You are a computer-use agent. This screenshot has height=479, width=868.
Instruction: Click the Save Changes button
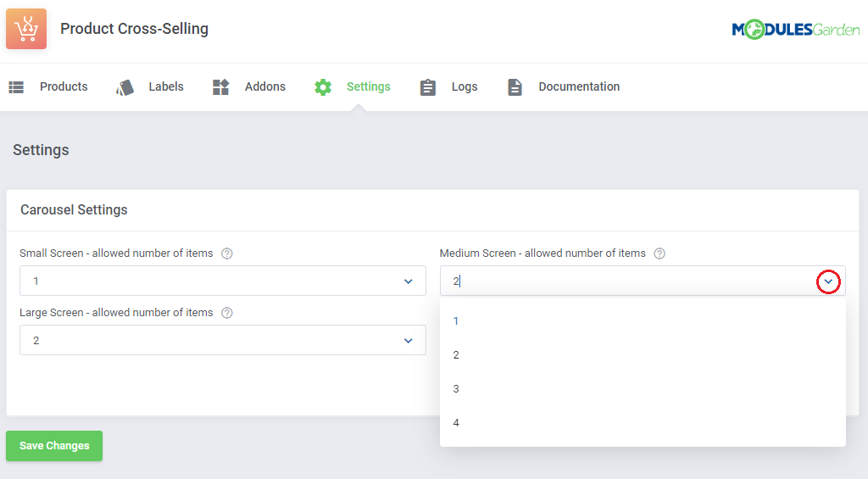(54, 446)
